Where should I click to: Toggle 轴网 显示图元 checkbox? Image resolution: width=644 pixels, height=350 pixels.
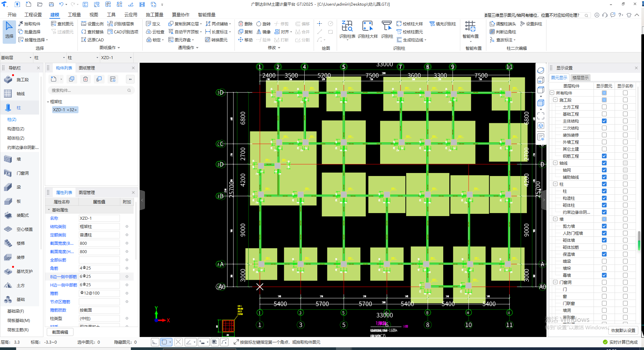click(x=604, y=170)
